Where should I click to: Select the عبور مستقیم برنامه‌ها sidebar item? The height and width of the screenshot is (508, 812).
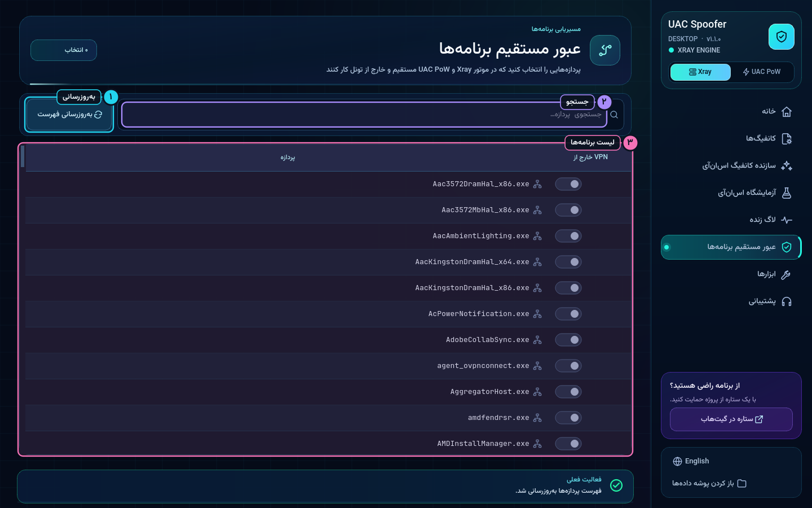731,247
